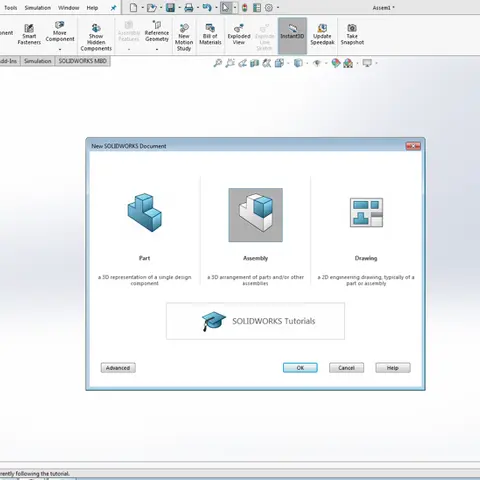Click Show Hidden Components tool
The height and width of the screenshot is (480, 480).
point(96,37)
